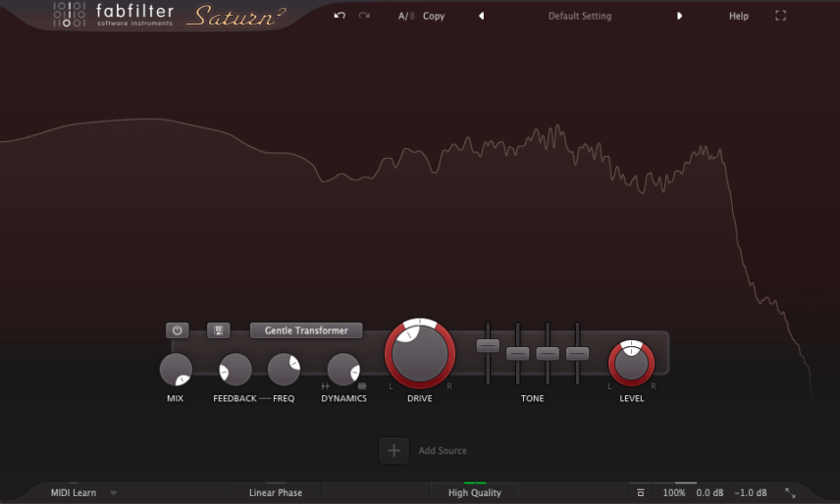This screenshot has width=840, height=504.
Task: Open the Default Setting preset menu
Action: (x=580, y=16)
